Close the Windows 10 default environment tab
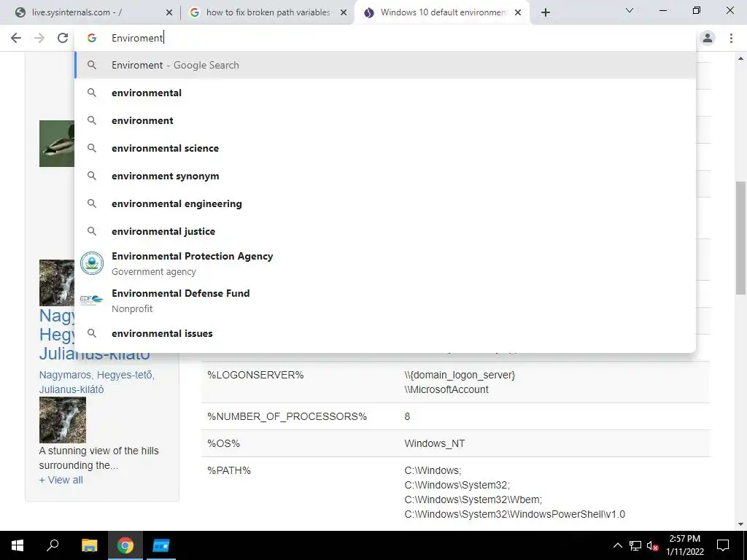This screenshot has width=747, height=560. [x=518, y=13]
